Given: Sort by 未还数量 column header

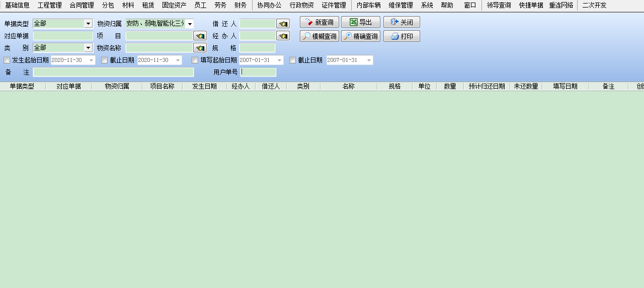Looking at the screenshot, I should pyautogui.click(x=526, y=86).
